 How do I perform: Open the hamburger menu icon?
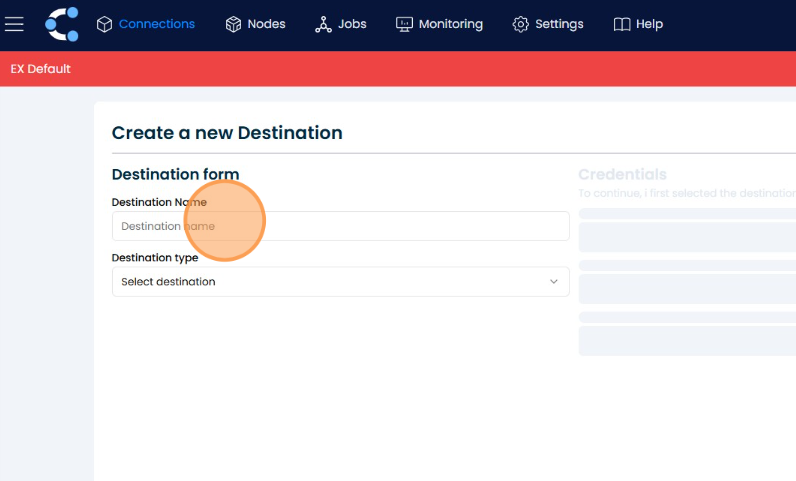click(14, 24)
